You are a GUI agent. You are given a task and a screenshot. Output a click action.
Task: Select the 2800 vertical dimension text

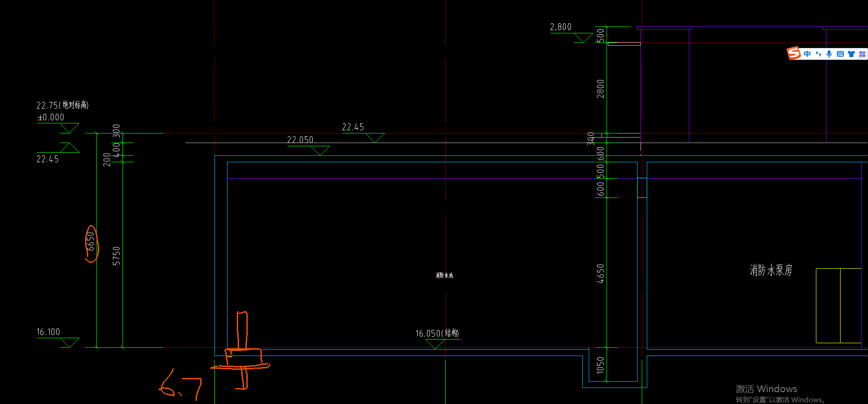pyautogui.click(x=601, y=89)
